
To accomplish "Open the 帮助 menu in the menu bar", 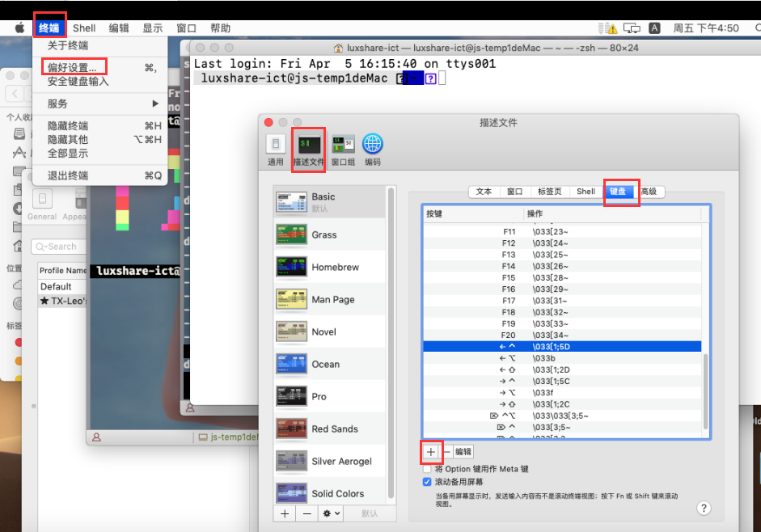I will [x=220, y=28].
